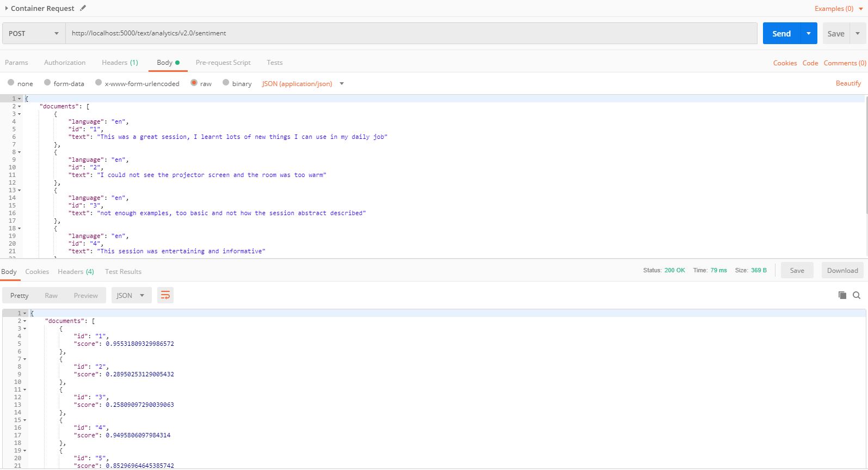Collapse request object fold at line 8
868x470 pixels.
(x=20, y=152)
